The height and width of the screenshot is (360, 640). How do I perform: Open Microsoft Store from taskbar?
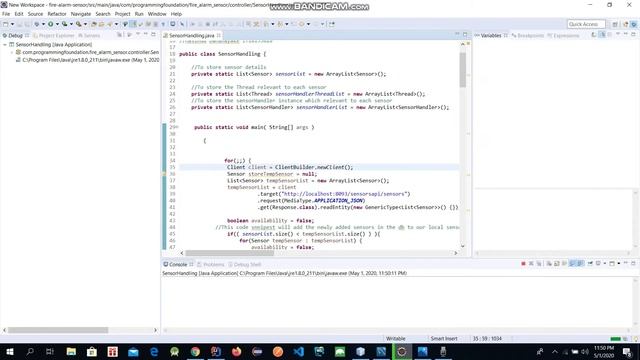[x=92, y=351]
